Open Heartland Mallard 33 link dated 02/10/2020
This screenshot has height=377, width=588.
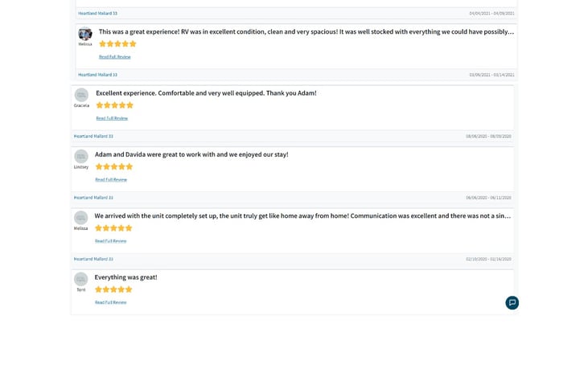coord(93,259)
